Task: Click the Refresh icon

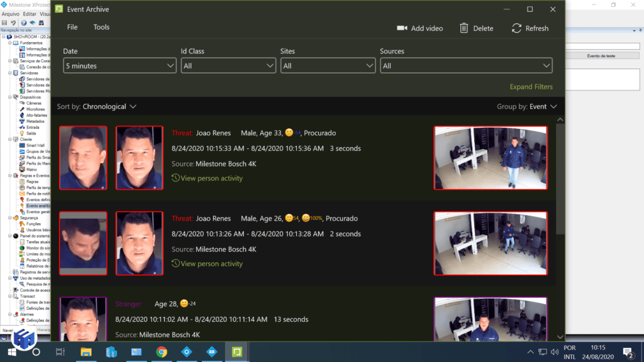Action: coord(516,28)
